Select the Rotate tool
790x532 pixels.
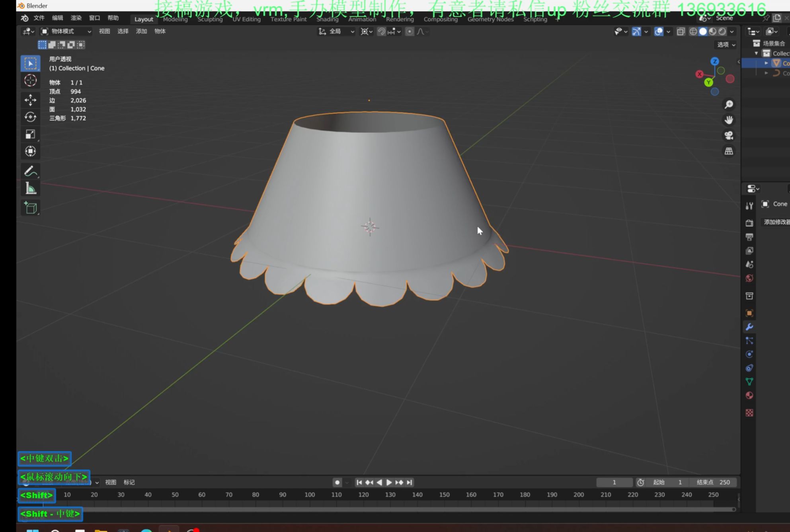tap(30, 117)
